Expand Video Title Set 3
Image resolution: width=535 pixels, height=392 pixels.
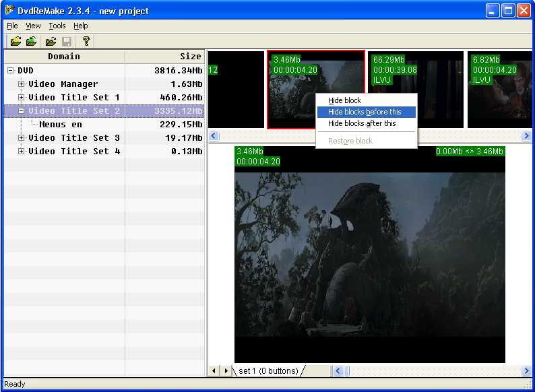pos(21,138)
